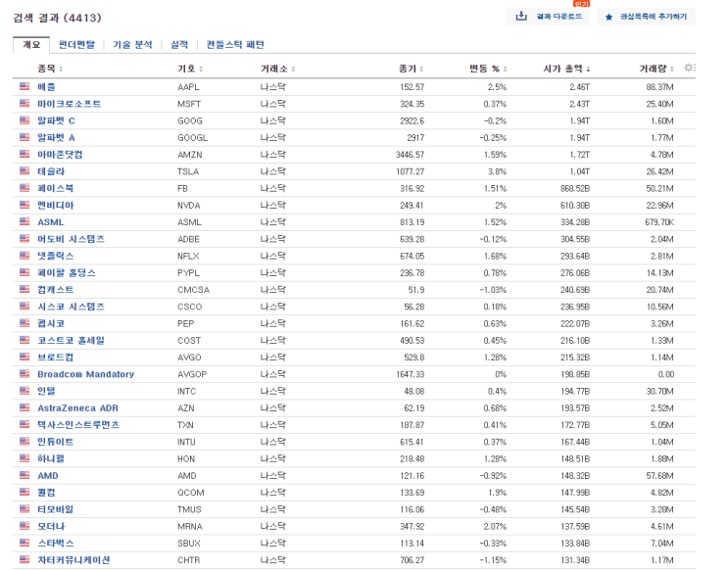Click the 679.70K volume cell

[x=659, y=222]
